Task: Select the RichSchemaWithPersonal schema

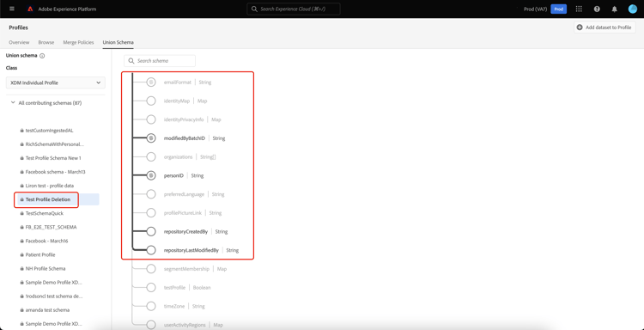Action: [x=55, y=144]
